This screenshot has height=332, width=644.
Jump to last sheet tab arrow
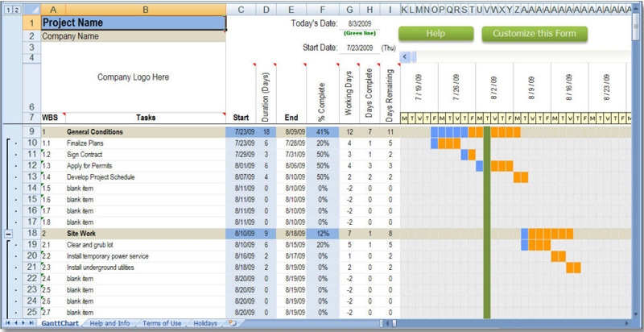[x=31, y=323]
